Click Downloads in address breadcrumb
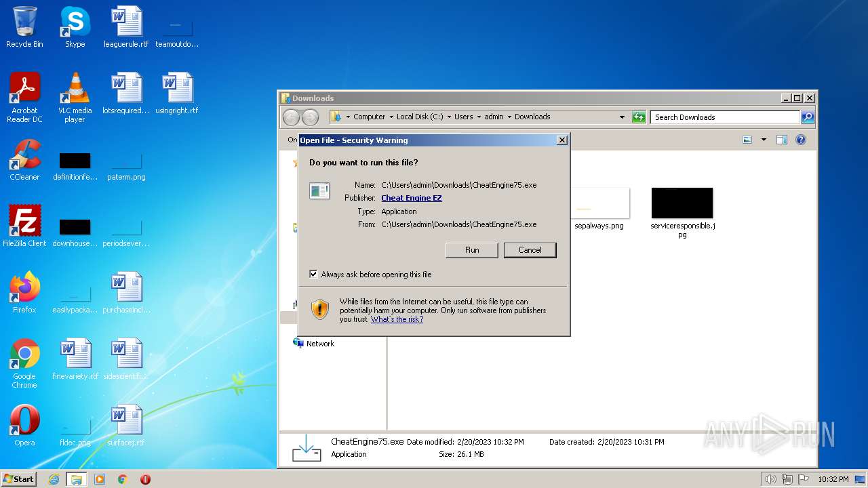The image size is (868, 488). pos(532,117)
